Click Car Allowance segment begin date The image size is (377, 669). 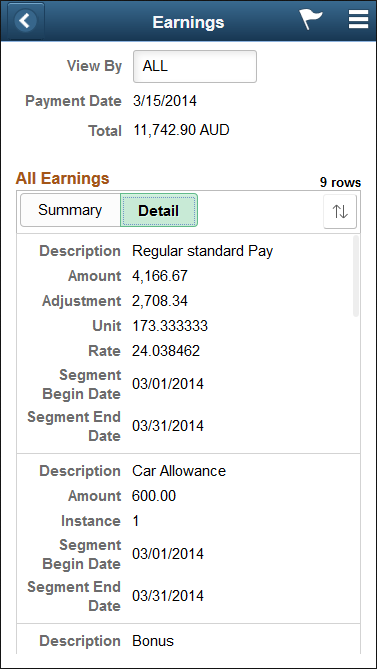[x=168, y=554]
